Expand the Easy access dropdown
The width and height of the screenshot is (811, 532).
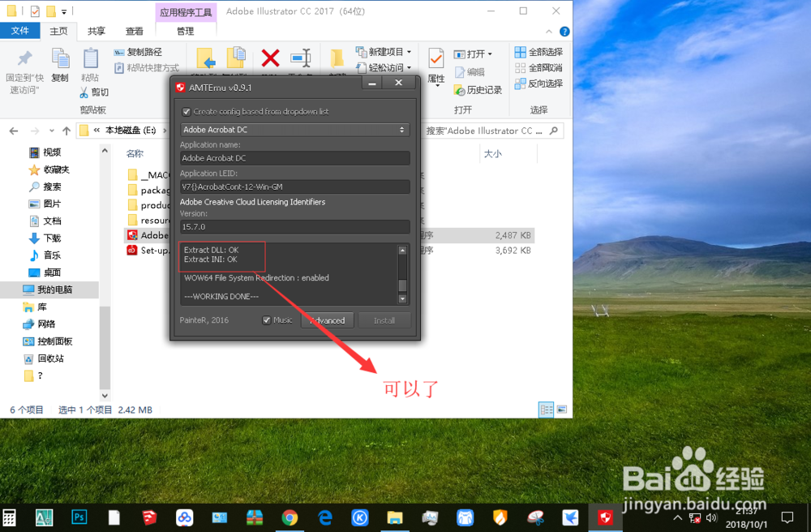tap(409, 68)
